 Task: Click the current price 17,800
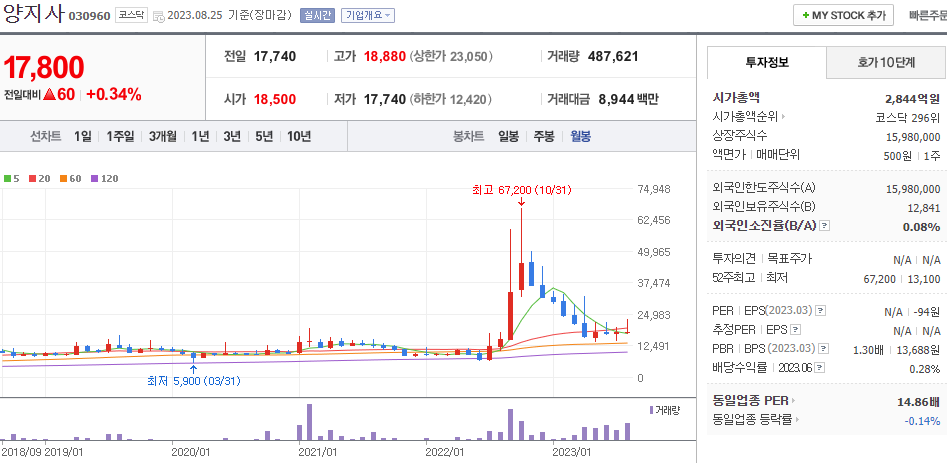tap(44, 68)
